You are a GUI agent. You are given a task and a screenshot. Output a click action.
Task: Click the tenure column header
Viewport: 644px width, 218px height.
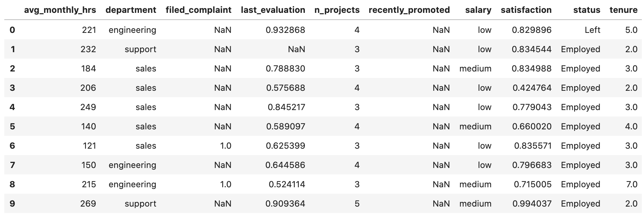(623, 10)
